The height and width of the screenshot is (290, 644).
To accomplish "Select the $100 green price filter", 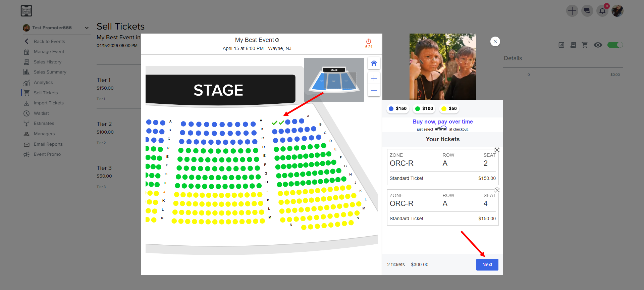I will pyautogui.click(x=424, y=108).
